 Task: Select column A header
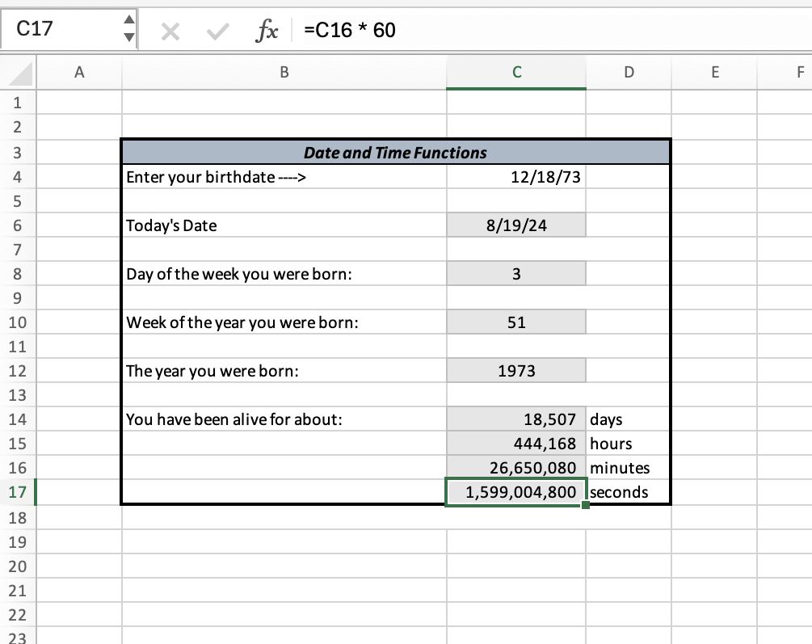78,72
